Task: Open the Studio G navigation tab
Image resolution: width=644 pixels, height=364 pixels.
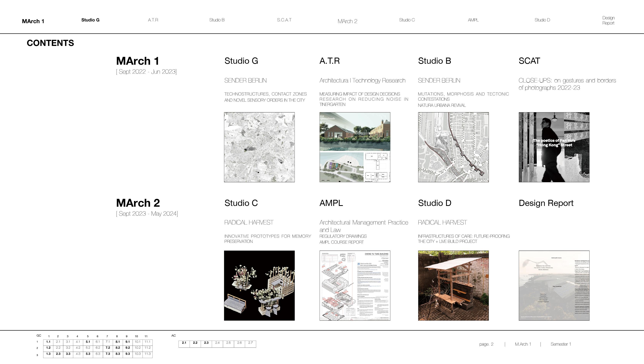Action: click(90, 20)
